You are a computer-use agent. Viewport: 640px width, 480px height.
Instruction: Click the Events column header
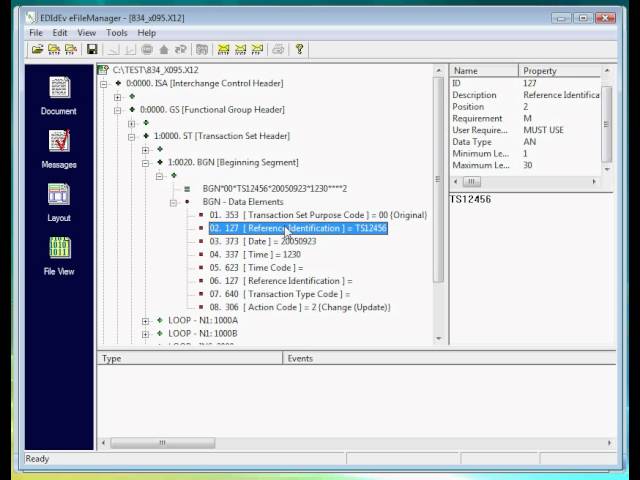pyautogui.click(x=300, y=358)
